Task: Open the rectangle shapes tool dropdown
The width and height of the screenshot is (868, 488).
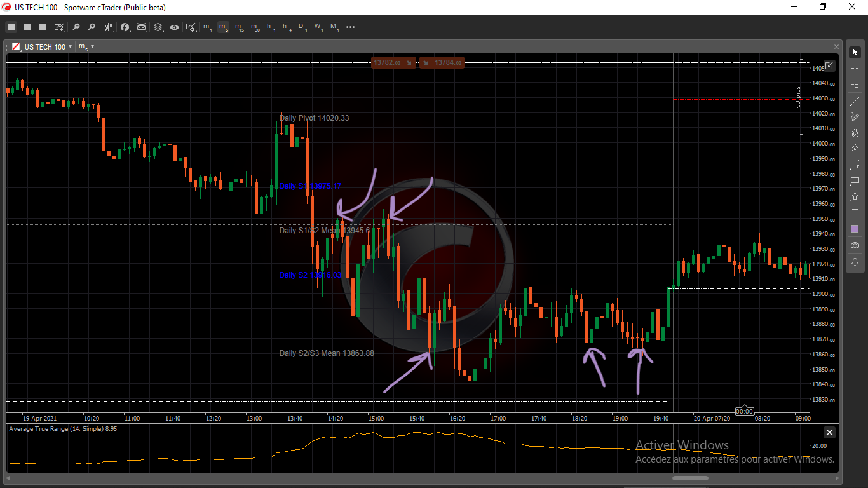Action: pos(855,181)
